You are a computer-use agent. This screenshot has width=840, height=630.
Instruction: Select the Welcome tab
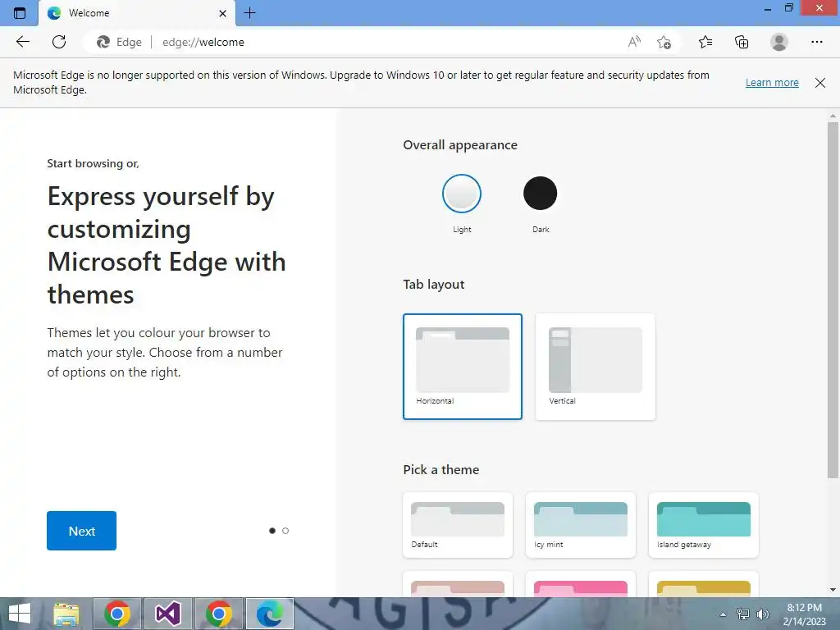pos(137,13)
